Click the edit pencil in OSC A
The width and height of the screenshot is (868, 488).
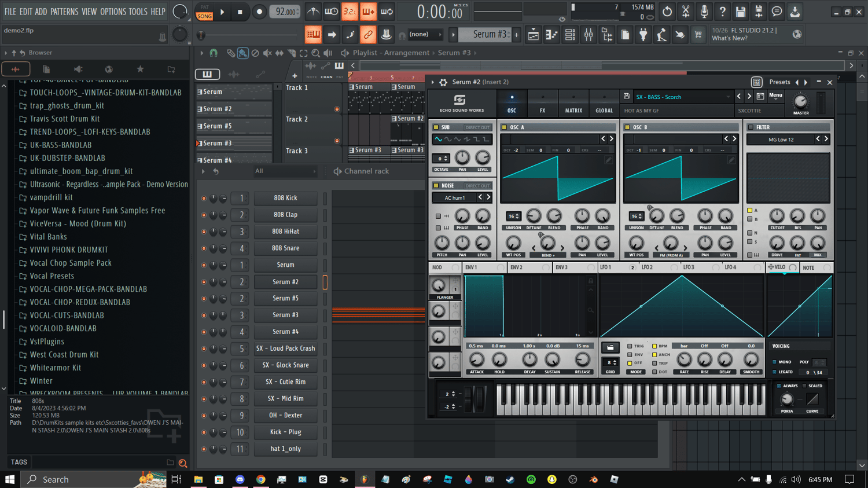tap(608, 160)
